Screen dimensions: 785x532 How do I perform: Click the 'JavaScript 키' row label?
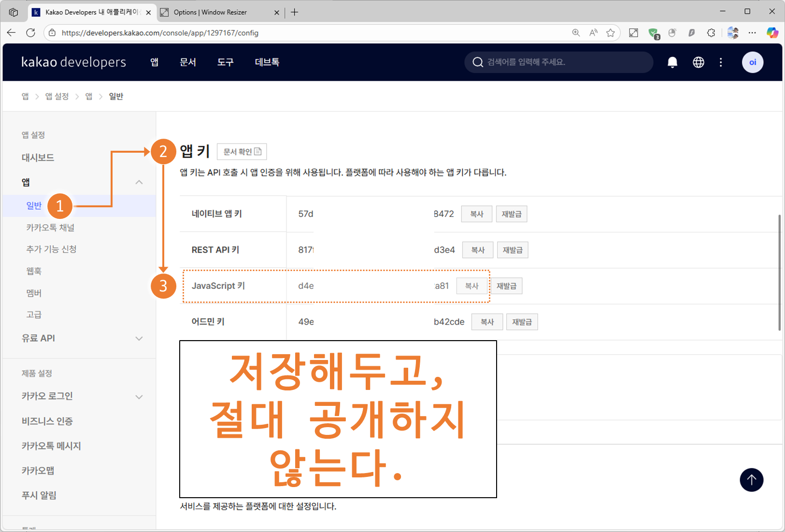[x=218, y=286]
